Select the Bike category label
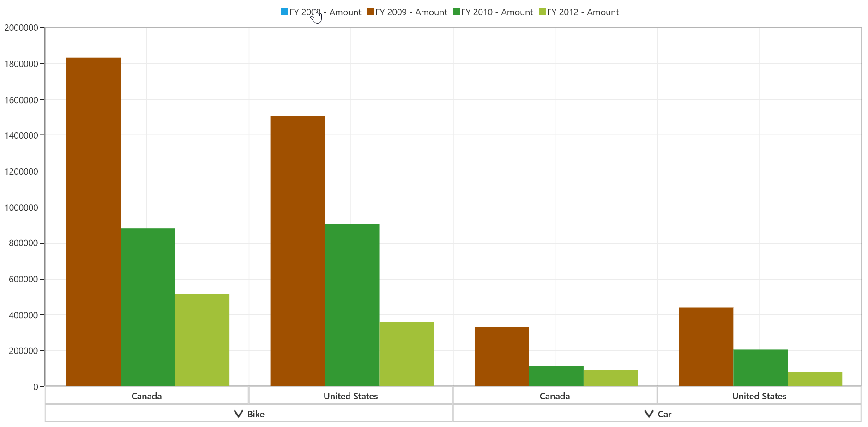This screenshot has height=427, width=868. tap(256, 414)
